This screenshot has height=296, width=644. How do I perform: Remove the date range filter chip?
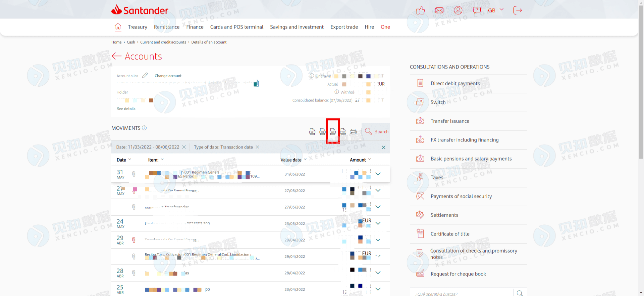click(x=184, y=147)
